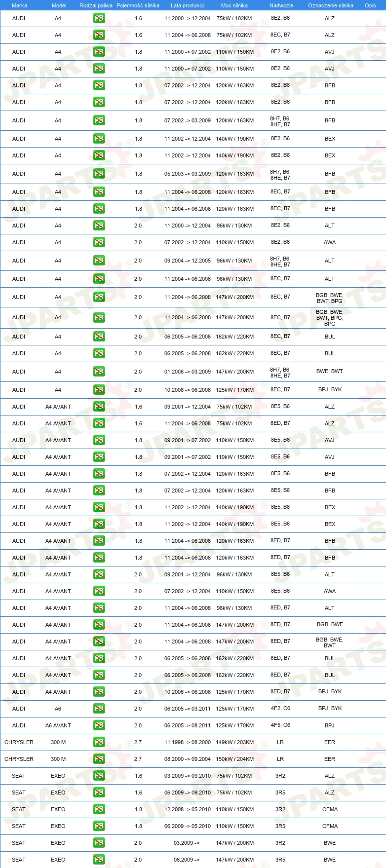Click engine code BPJ in A6 AVANT row
The image size is (386, 868).
tap(330, 725)
